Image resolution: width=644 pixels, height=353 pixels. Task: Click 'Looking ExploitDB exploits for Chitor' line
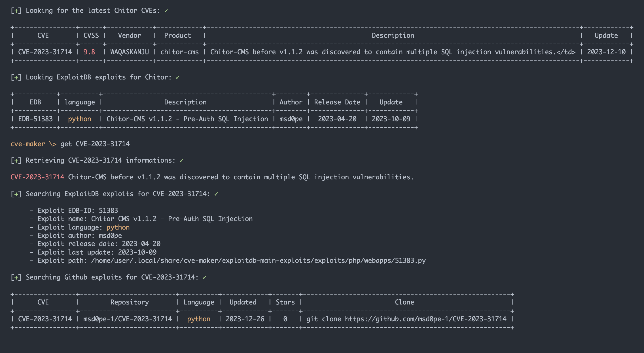click(95, 77)
